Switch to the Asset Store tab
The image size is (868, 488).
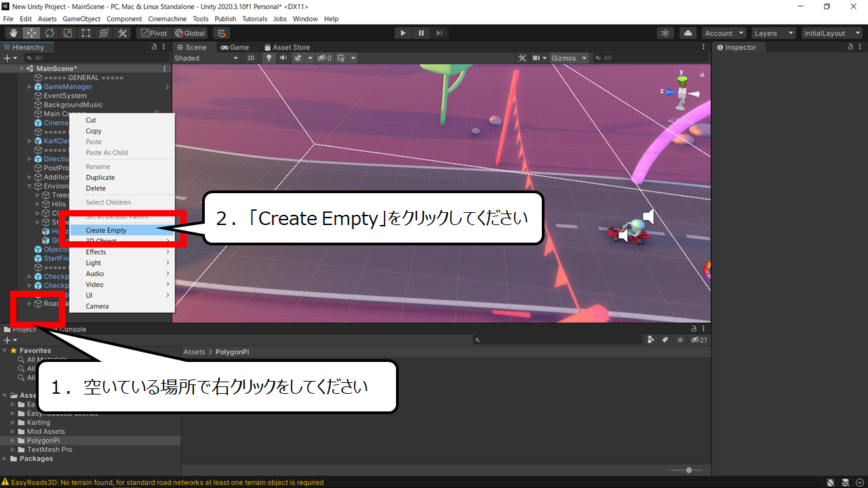tap(286, 47)
